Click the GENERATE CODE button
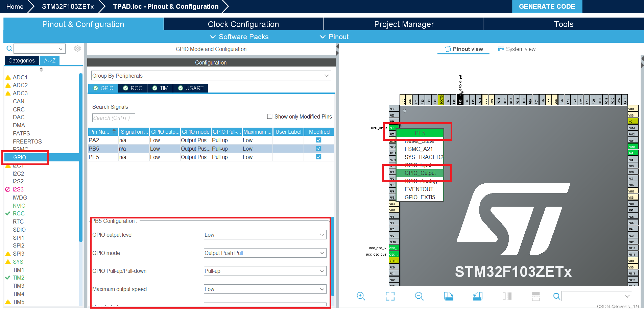The width and height of the screenshot is (644, 312). [547, 6]
